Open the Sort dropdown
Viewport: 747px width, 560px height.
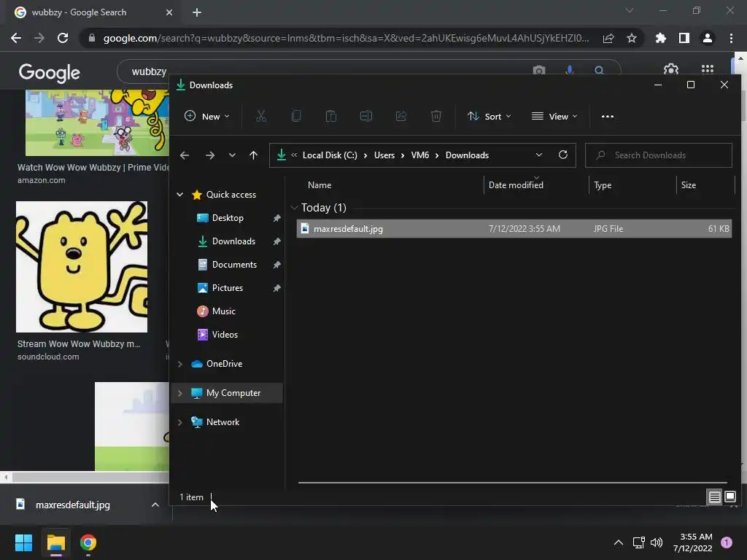[489, 116]
